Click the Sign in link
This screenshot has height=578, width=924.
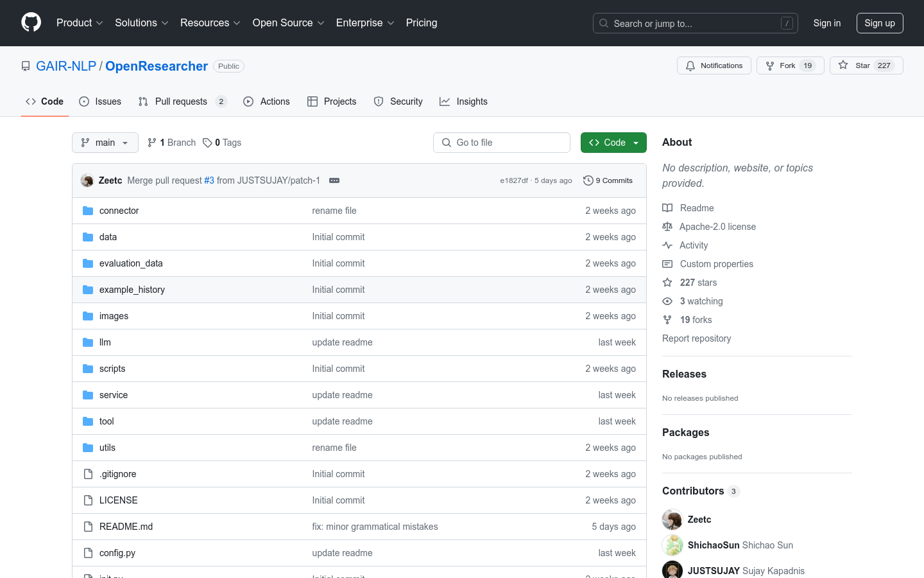827,23
